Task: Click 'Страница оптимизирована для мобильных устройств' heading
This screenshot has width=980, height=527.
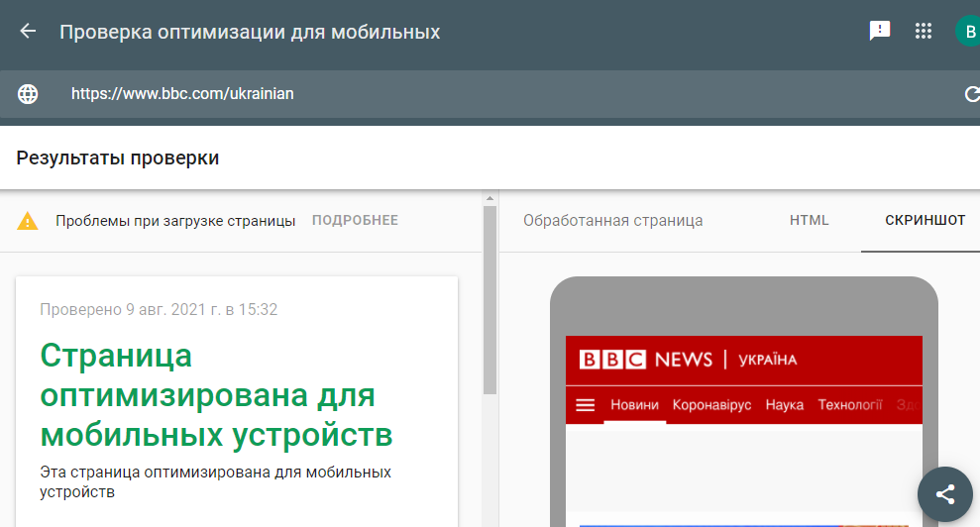Action: point(216,394)
